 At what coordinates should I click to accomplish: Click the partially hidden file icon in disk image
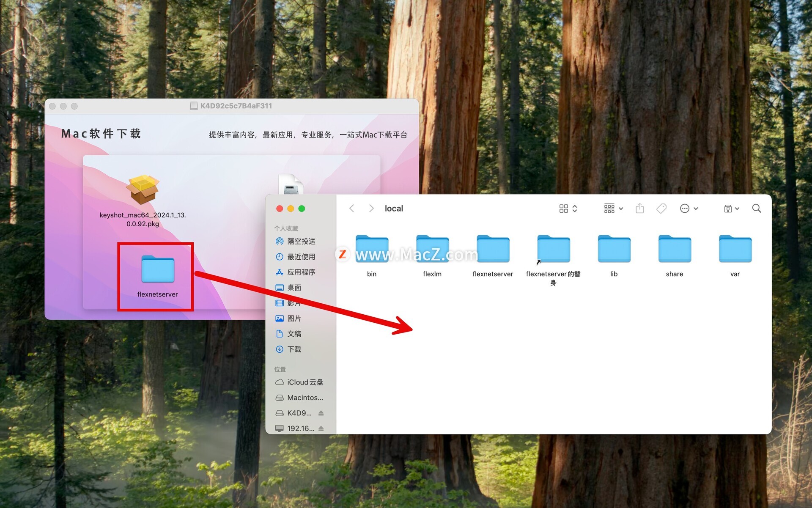(291, 184)
